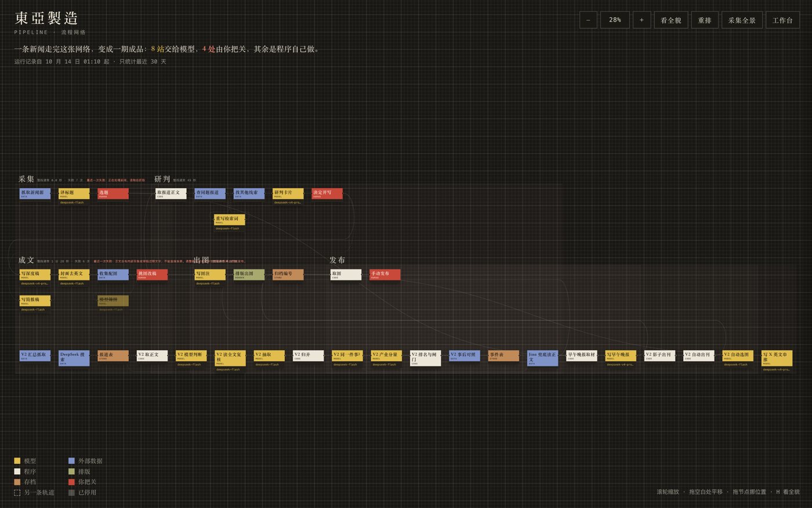Open the 封面去英文 node

pos(74,275)
